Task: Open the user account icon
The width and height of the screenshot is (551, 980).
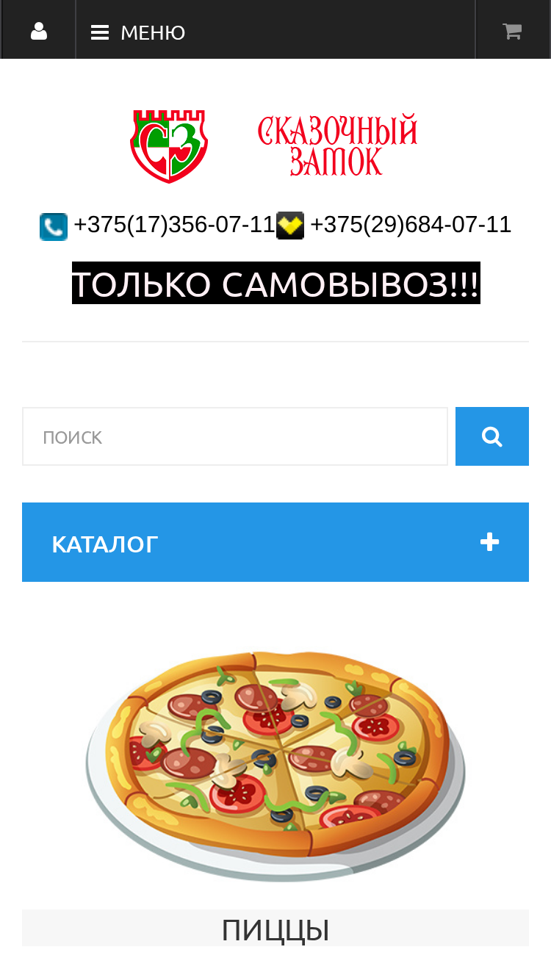Action: click(x=39, y=31)
